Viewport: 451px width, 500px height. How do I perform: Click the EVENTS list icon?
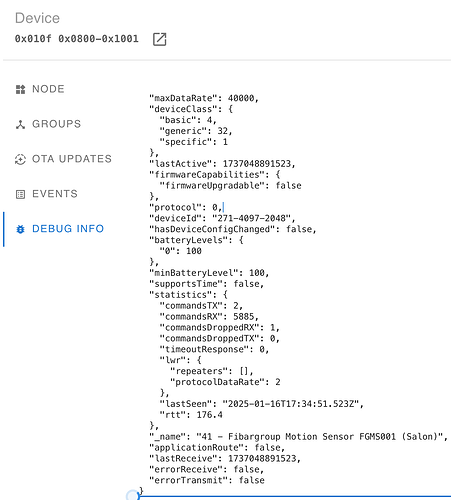20,194
